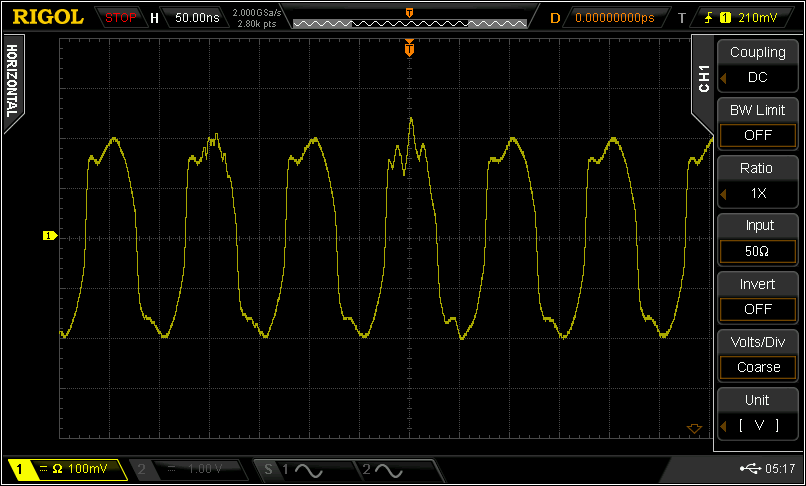Click channel 1 ground level marker
Screen dimensions: 806x486
(x=50, y=236)
